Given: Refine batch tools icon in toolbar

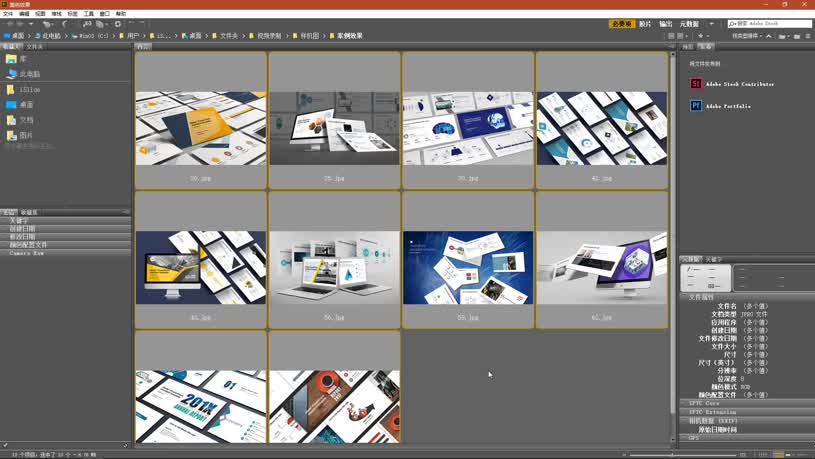Looking at the screenshot, I should pyautogui.click(x=100, y=24).
